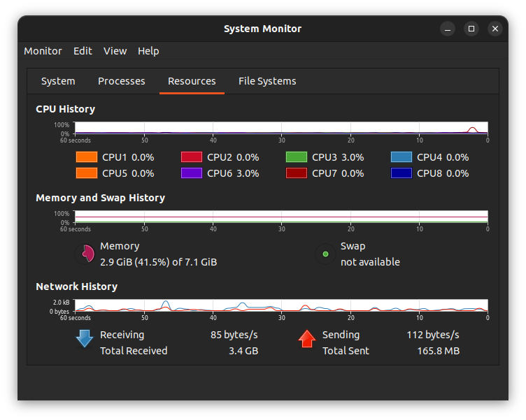The width and height of the screenshot is (526, 420).
Task: Switch to the System tab
Action: click(x=58, y=81)
